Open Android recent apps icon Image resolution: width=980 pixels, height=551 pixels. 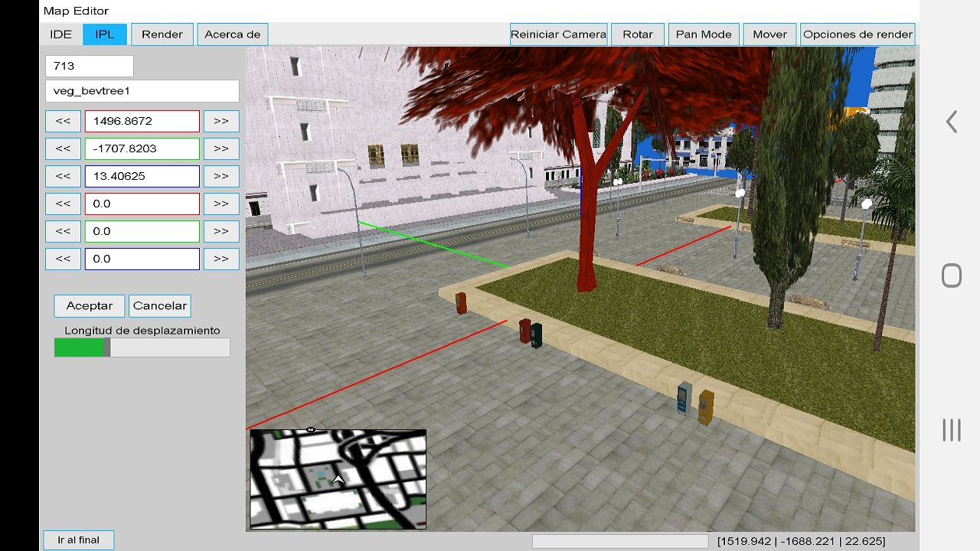(x=951, y=430)
